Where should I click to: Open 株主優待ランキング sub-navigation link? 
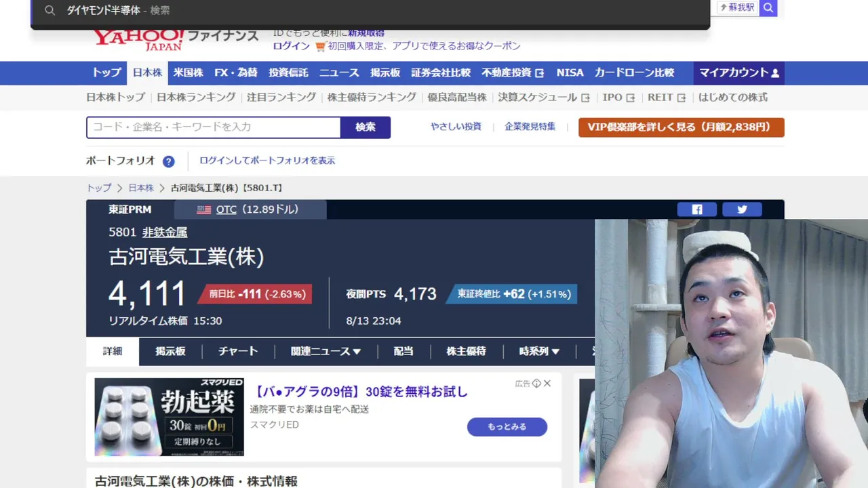372,98
